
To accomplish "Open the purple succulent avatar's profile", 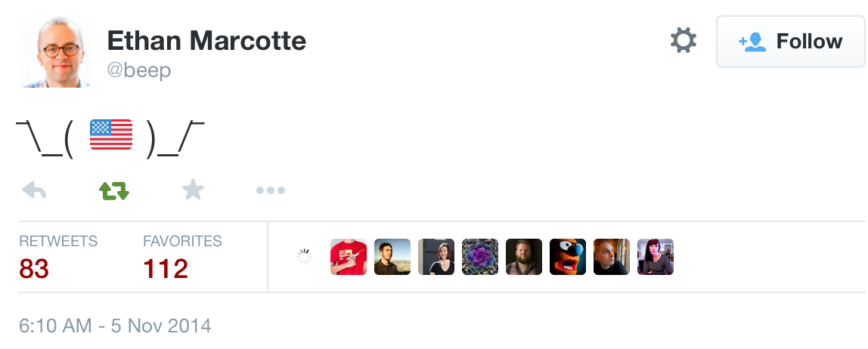I will tap(480, 257).
